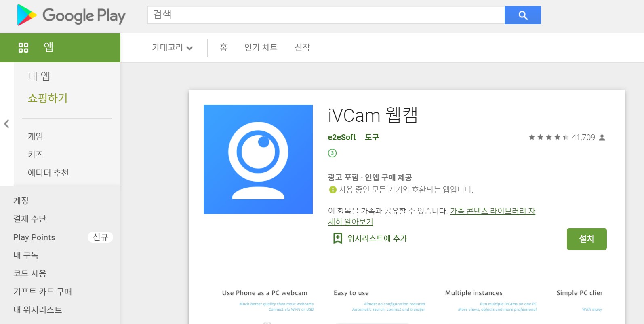Image resolution: width=644 pixels, height=324 pixels.
Task: Click the green 설치 install button
Action: [587, 239]
